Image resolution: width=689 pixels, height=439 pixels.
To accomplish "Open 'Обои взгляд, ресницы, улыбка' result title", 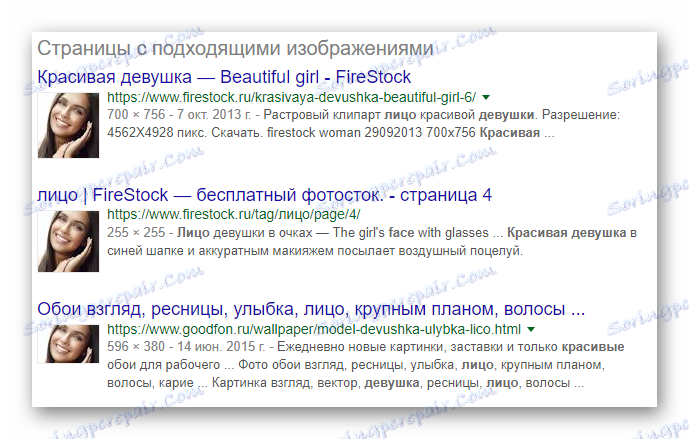I will [x=311, y=309].
